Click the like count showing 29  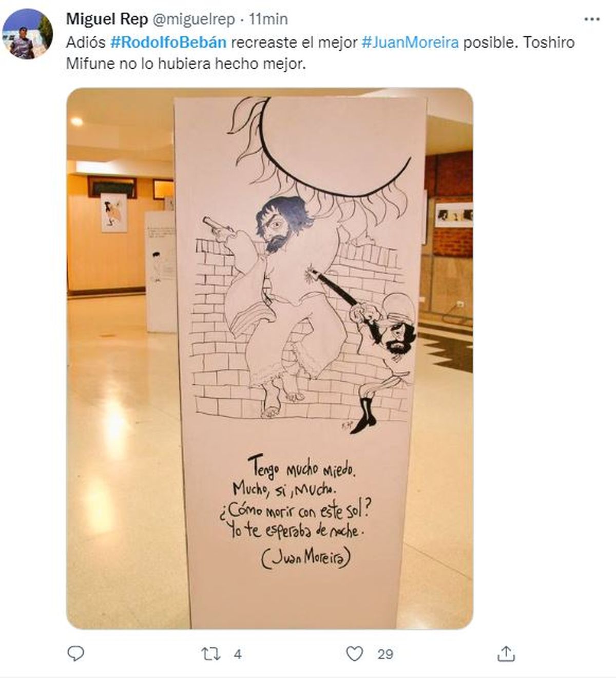pos(385,654)
